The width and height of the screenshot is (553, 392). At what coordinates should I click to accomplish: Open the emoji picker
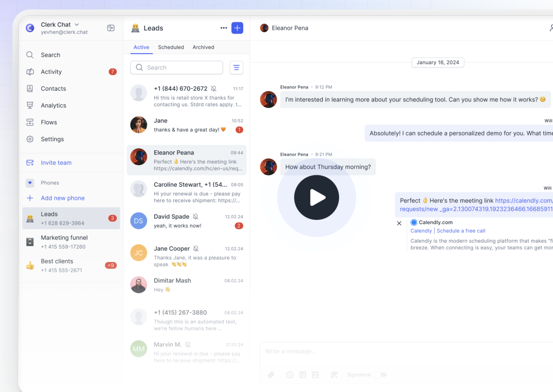coord(290,375)
